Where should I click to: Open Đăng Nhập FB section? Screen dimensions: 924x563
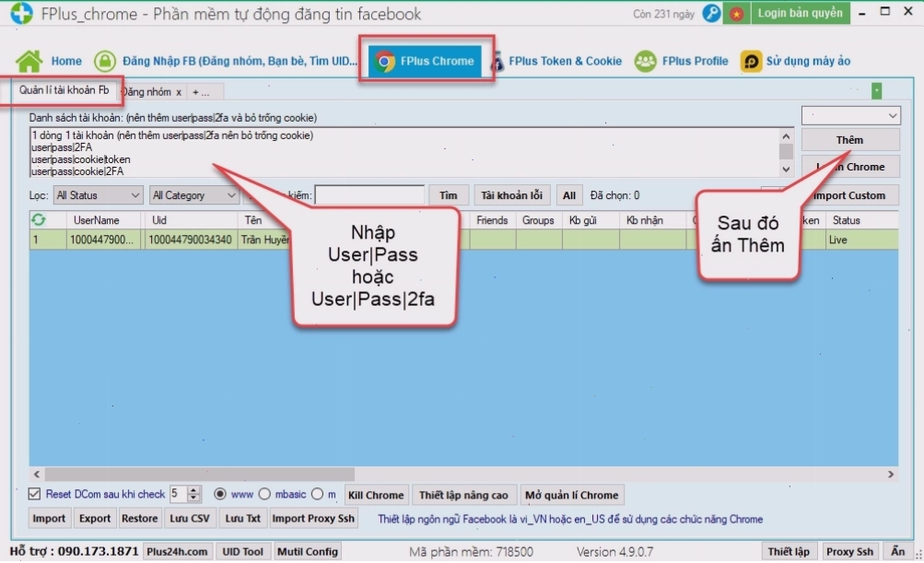(x=240, y=61)
